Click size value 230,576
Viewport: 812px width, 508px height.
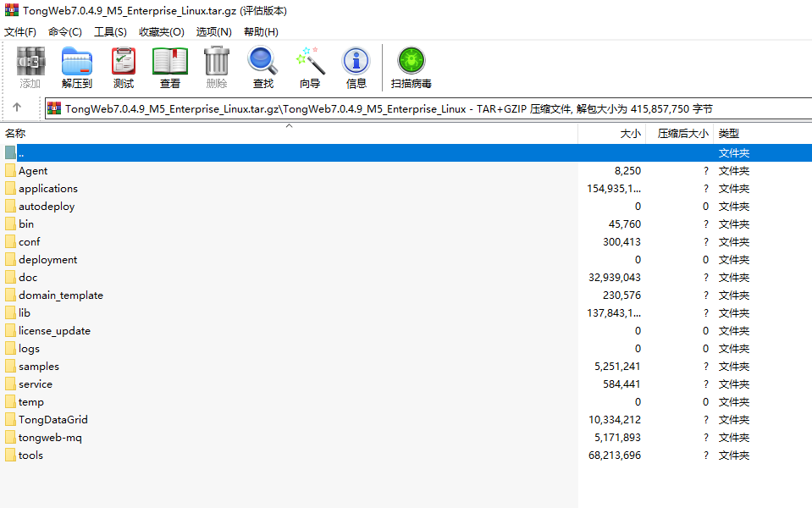[x=621, y=295]
